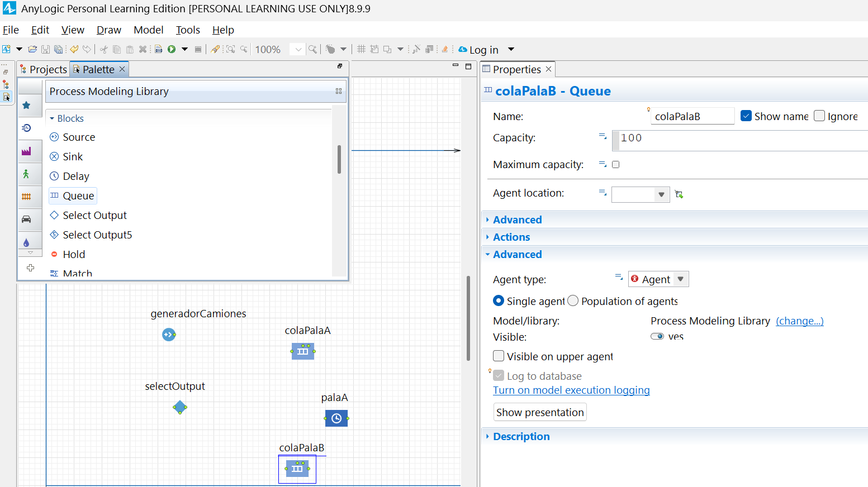Click the Name field containing colaPalaB
Image resolution: width=868 pixels, height=487 pixels.
(692, 116)
